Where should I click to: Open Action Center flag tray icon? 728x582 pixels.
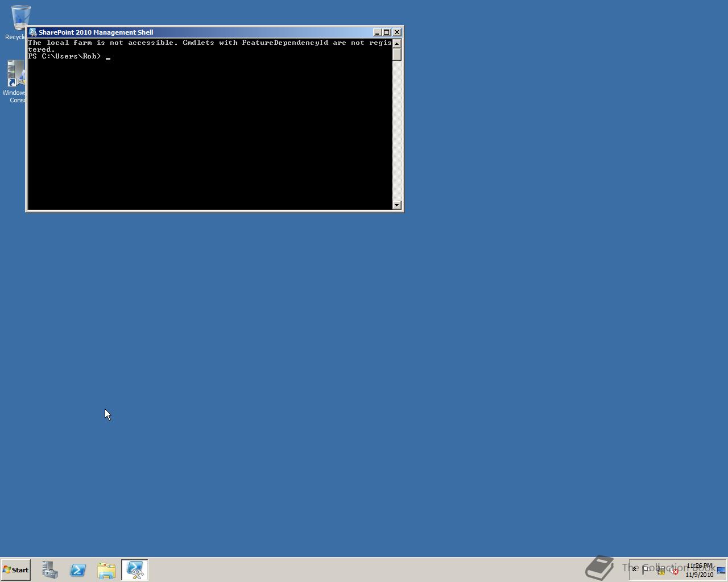click(x=647, y=569)
